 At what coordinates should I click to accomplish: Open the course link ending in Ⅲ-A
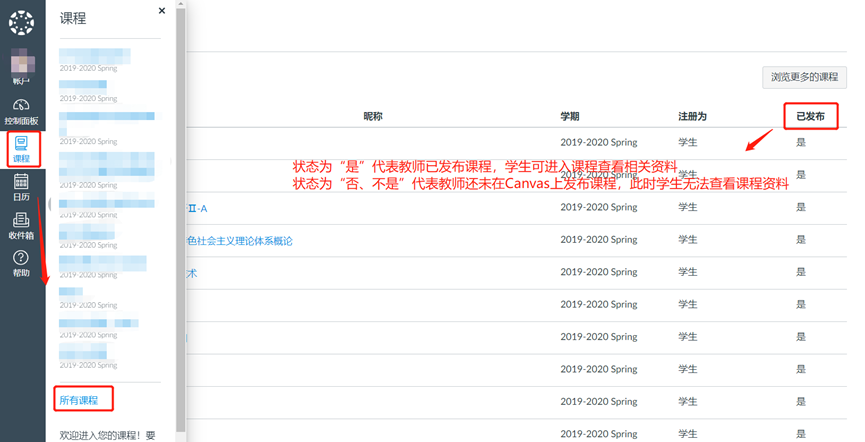click(x=198, y=208)
